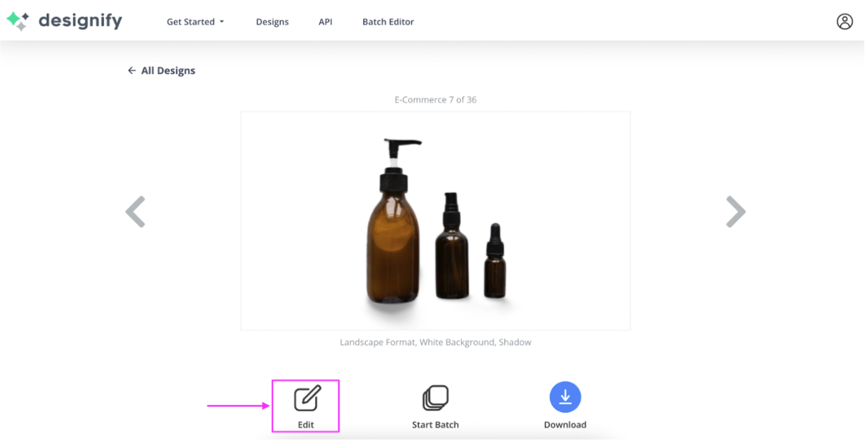Click the blue Download arrow icon
Viewport: 868px width, 440px height.
pyautogui.click(x=565, y=397)
